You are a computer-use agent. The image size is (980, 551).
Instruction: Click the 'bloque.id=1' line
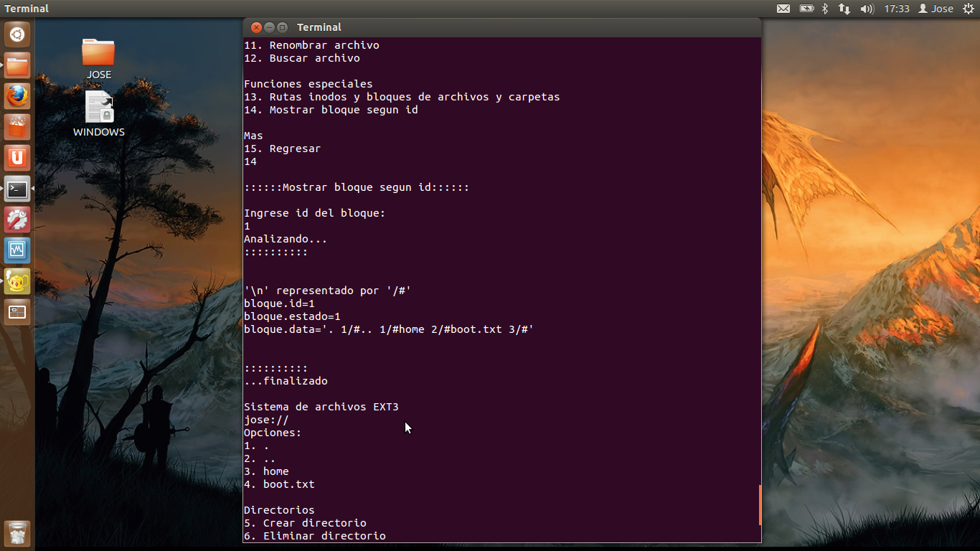pos(279,303)
